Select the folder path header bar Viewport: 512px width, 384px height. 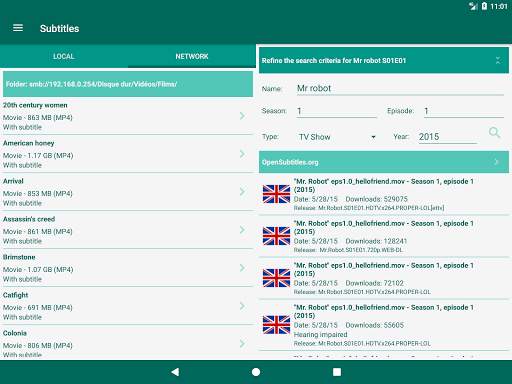128,84
